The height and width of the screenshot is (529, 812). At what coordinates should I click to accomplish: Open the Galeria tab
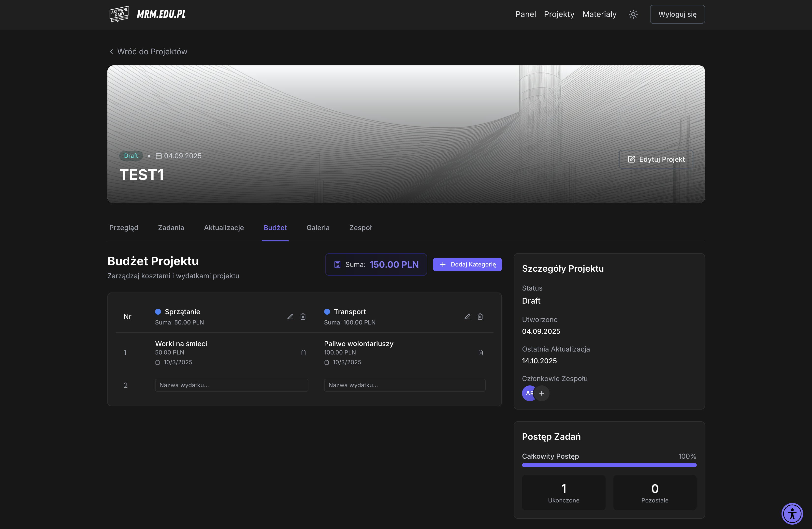click(318, 228)
